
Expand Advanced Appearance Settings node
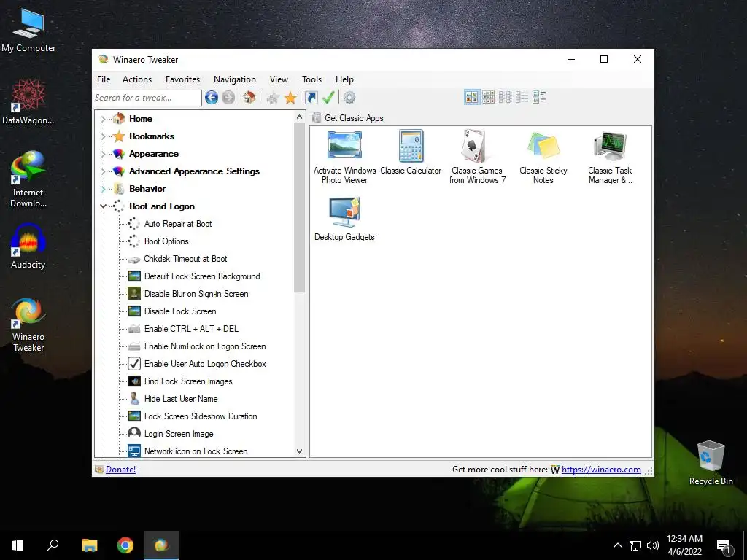103,171
